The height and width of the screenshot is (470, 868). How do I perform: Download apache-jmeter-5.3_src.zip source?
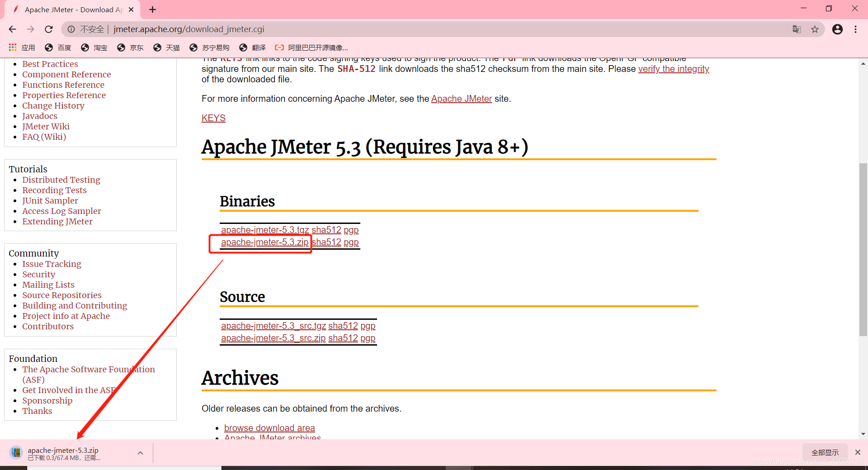click(x=273, y=338)
